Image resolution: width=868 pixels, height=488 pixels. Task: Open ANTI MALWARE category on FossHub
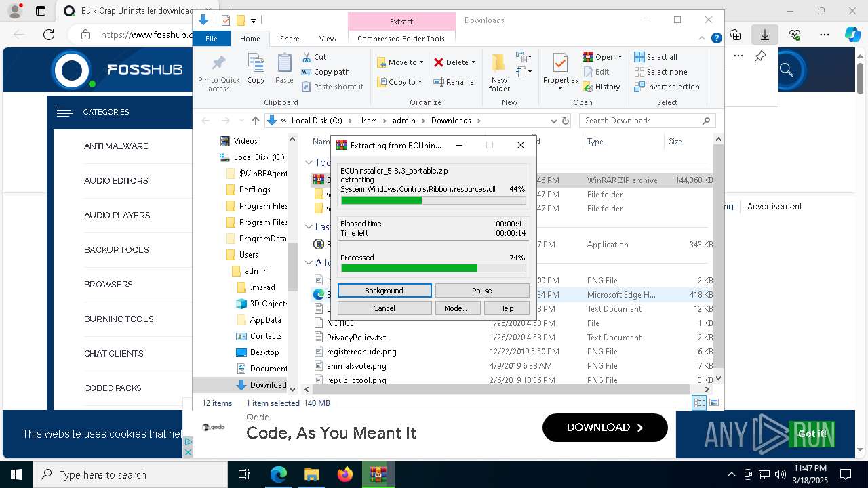click(116, 146)
